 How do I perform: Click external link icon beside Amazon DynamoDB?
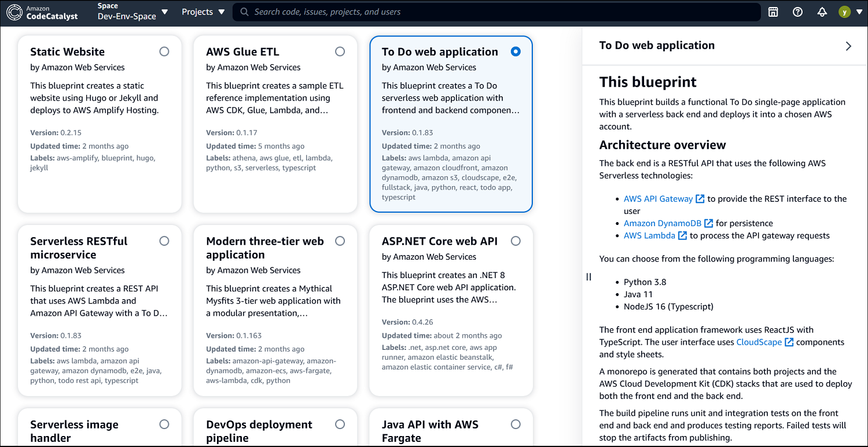click(708, 223)
